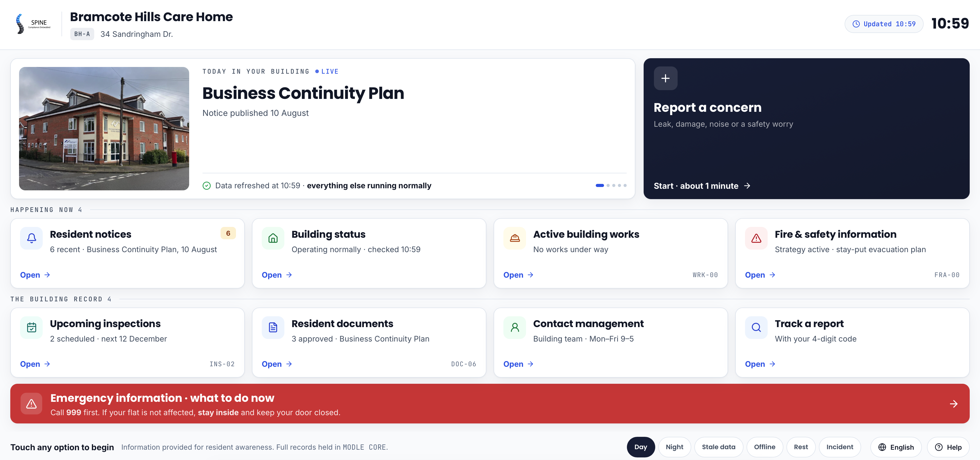The width and height of the screenshot is (980, 460).
Task: Click the care home building photo
Action: coord(104,129)
